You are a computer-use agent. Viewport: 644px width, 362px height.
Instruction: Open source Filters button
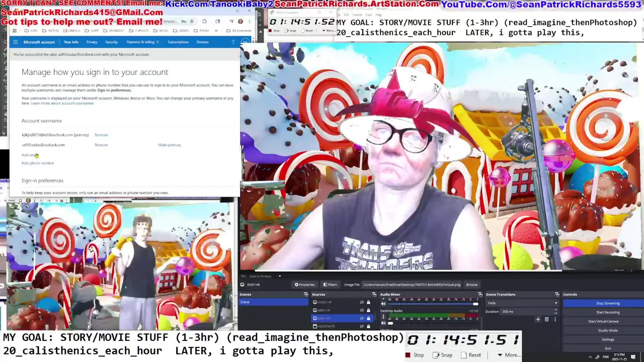pos(330,285)
